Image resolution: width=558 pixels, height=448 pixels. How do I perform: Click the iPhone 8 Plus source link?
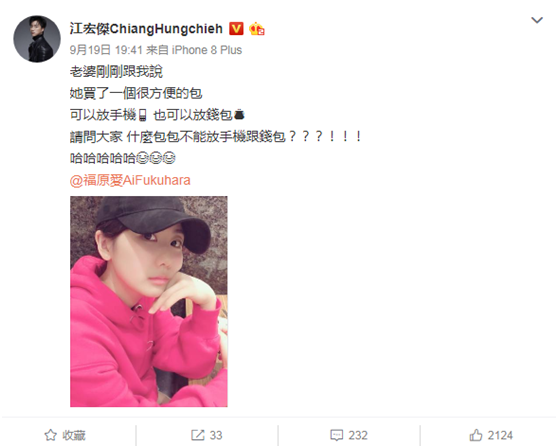(207, 50)
